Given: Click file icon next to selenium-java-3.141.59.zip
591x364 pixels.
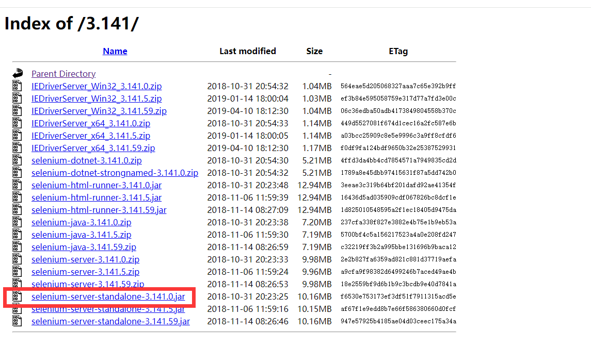Looking at the screenshot, I should tap(18, 247).
